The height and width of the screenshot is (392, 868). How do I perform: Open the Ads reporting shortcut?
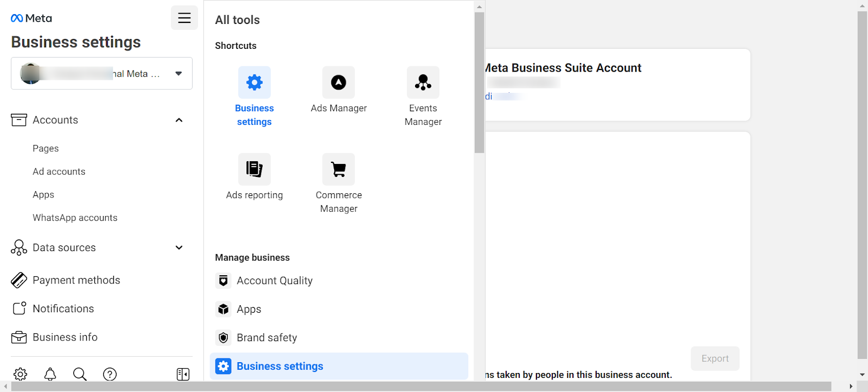[x=254, y=169]
